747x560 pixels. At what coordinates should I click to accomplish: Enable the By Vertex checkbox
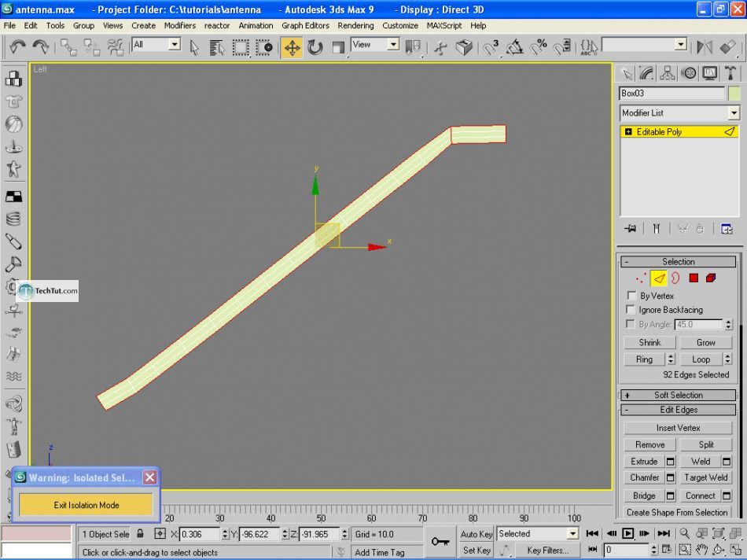pos(631,296)
